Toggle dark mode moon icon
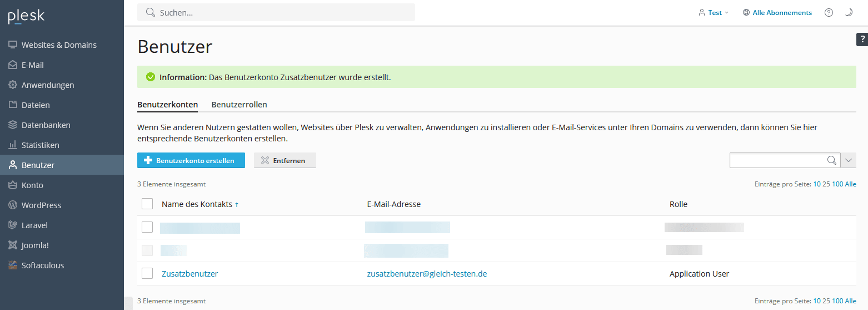Screen dimensions: 868x310 pos(849,13)
